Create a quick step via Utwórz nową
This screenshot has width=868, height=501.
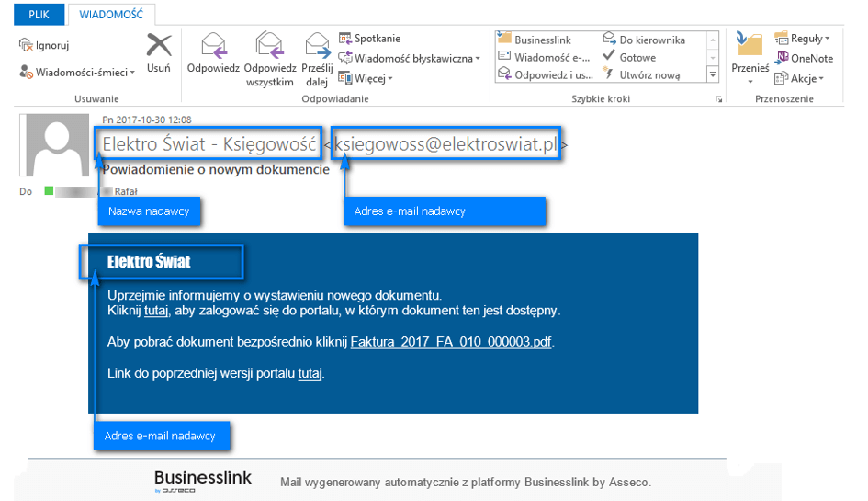click(642, 74)
